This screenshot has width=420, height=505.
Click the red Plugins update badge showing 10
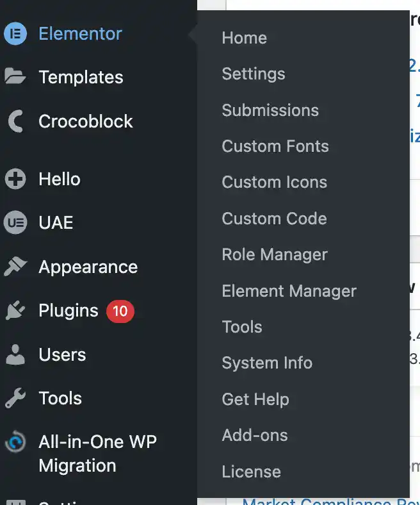pyautogui.click(x=120, y=311)
